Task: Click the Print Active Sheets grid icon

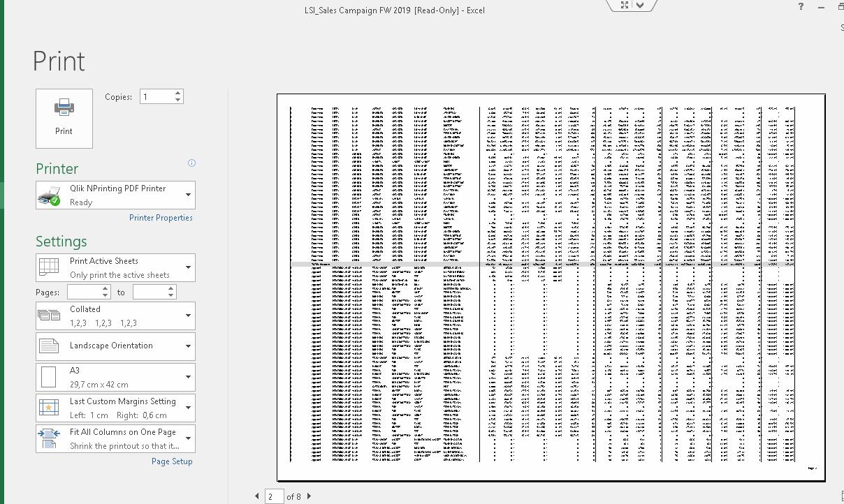Action: pyautogui.click(x=49, y=266)
